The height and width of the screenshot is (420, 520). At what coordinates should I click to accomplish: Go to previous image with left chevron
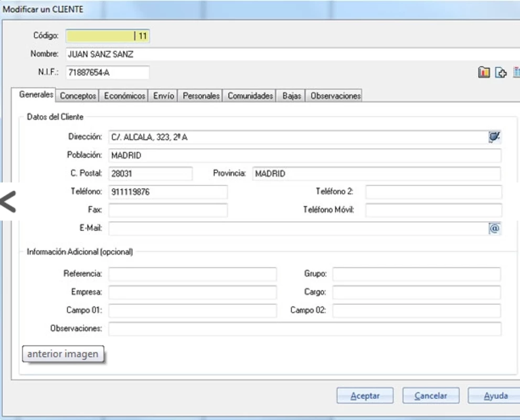click(x=8, y=202)
